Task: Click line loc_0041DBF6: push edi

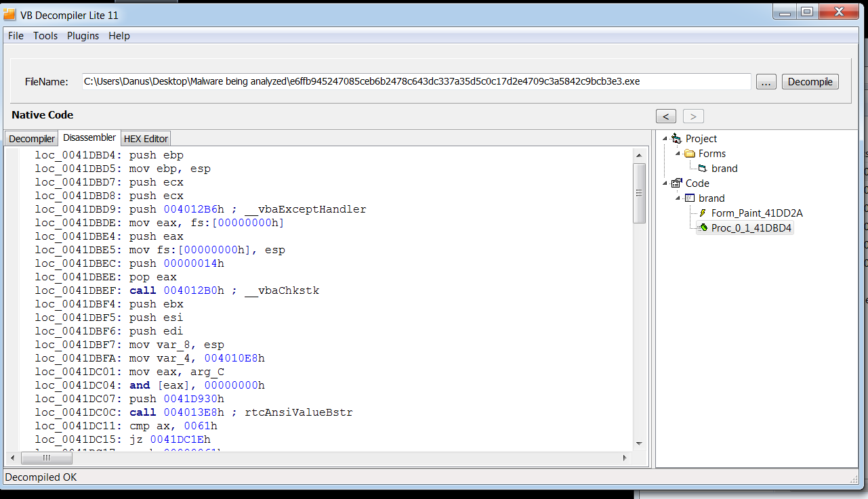Action: point(109,331)
